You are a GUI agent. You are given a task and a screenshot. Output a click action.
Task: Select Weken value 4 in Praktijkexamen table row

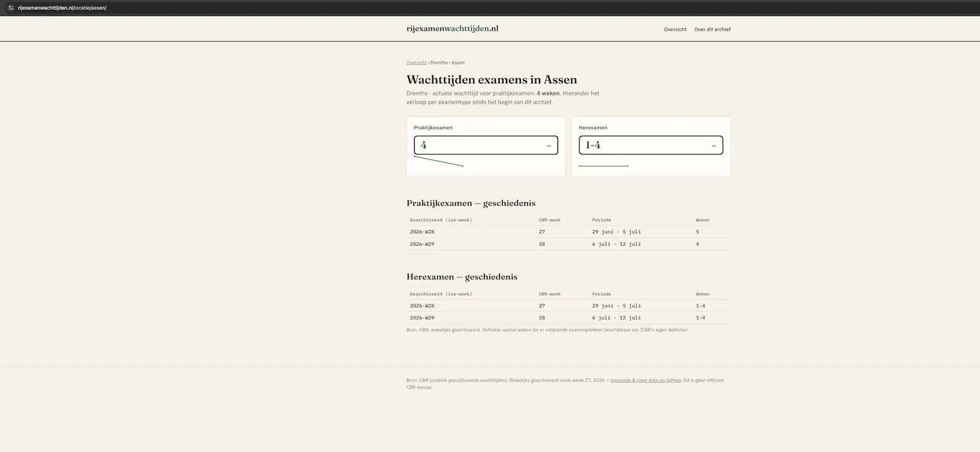[x=697, y=244]
